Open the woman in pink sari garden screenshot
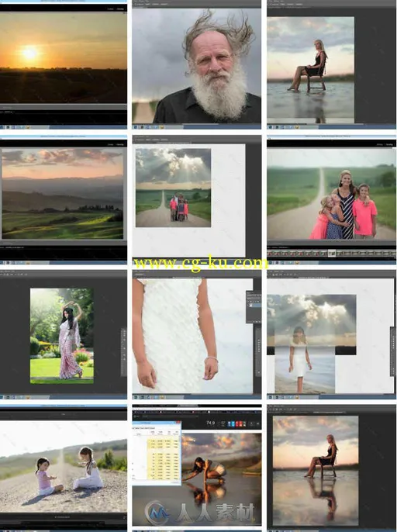 coord(64,334)
